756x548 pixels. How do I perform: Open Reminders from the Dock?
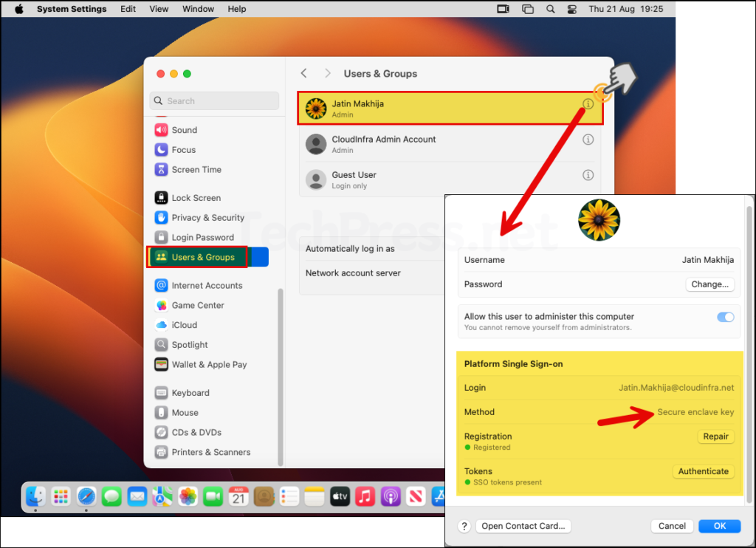(289, 496)
